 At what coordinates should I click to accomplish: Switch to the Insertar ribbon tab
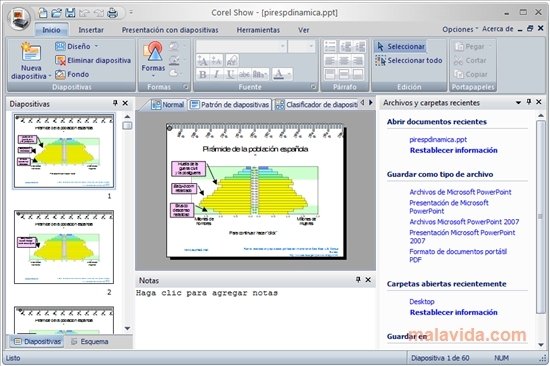coord(91,30)
